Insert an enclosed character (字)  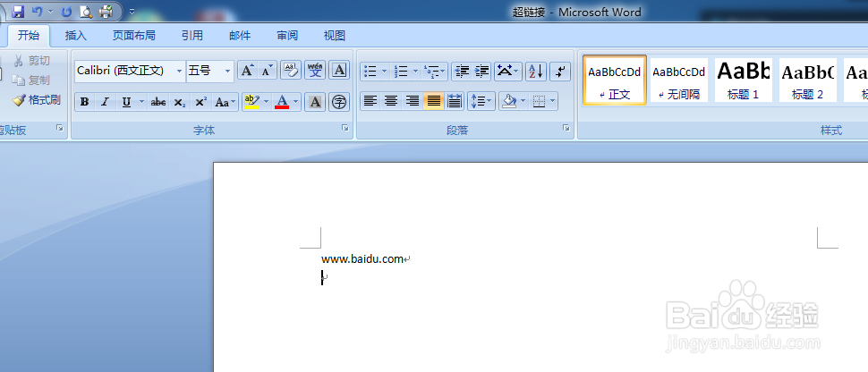pyautogui.click(x=339, y=102)
